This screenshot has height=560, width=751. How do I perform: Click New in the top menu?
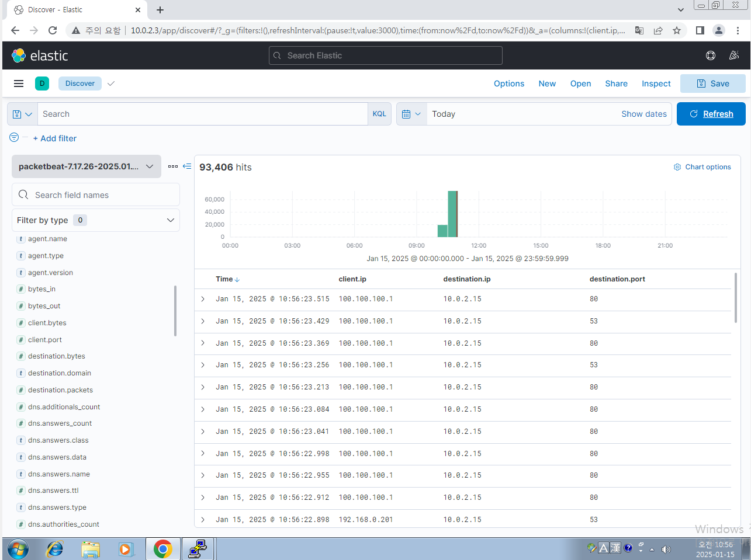tap(547, 84)
